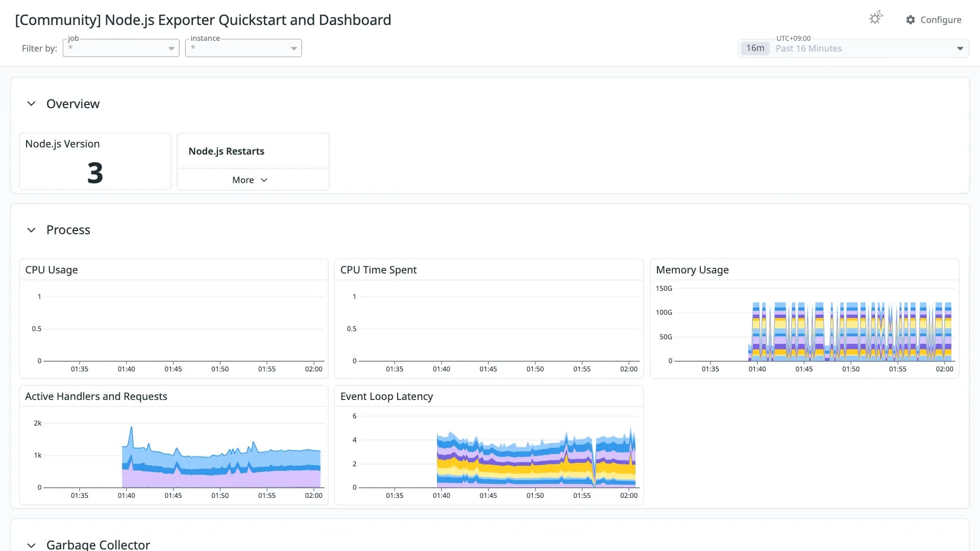
Task: Toggle the light/dark theme sun-moon icon
Action: pyautogui.click(x=876, y=18)
